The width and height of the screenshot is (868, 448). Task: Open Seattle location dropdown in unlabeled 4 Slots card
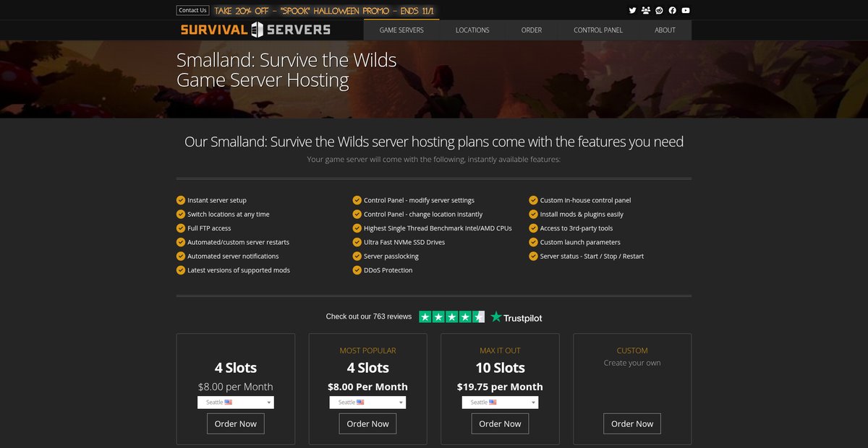[236, 402]
